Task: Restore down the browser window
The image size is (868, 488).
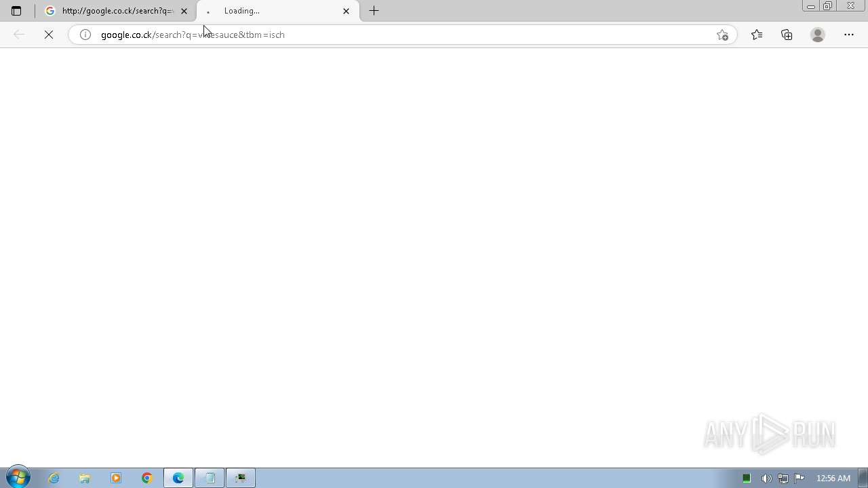Action: point(828,5)
